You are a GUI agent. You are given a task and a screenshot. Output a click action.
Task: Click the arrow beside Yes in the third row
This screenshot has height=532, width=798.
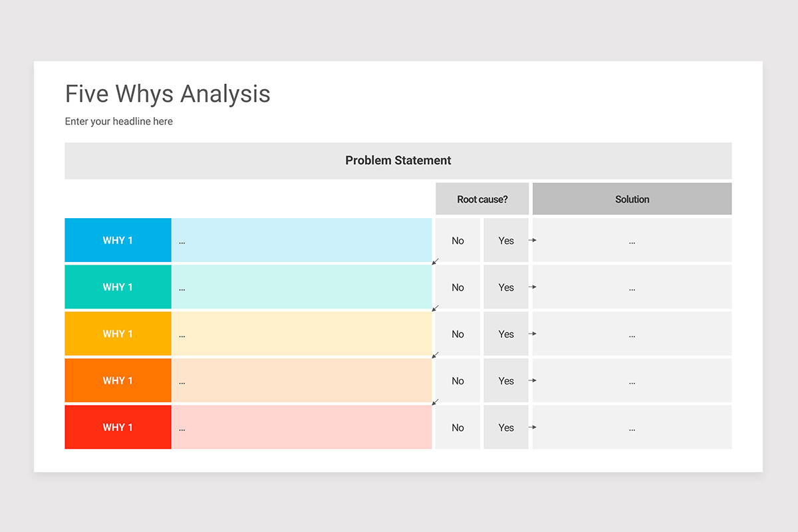(532, 334)
